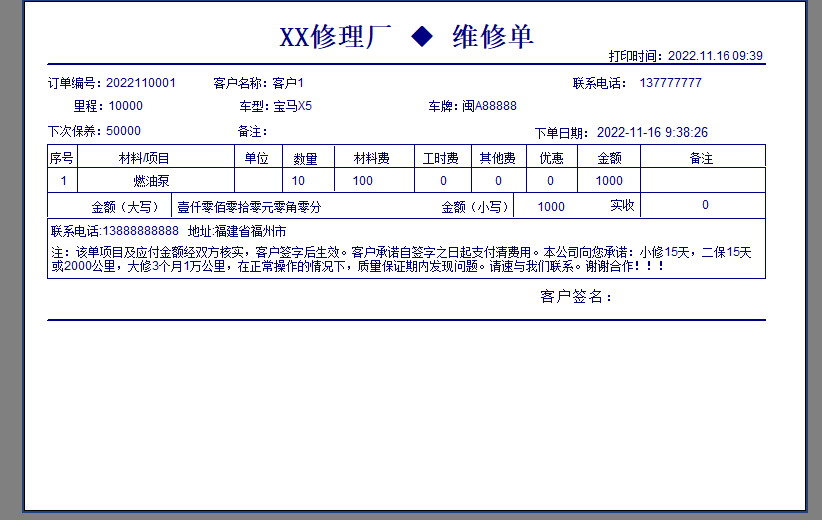Click amount in words 壹仟零佰零拾零元零角零分

pyautogui.click(x=249, y=207)
